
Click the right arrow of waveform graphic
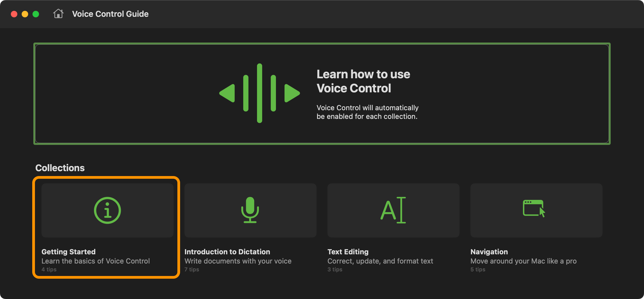(292, 93)
